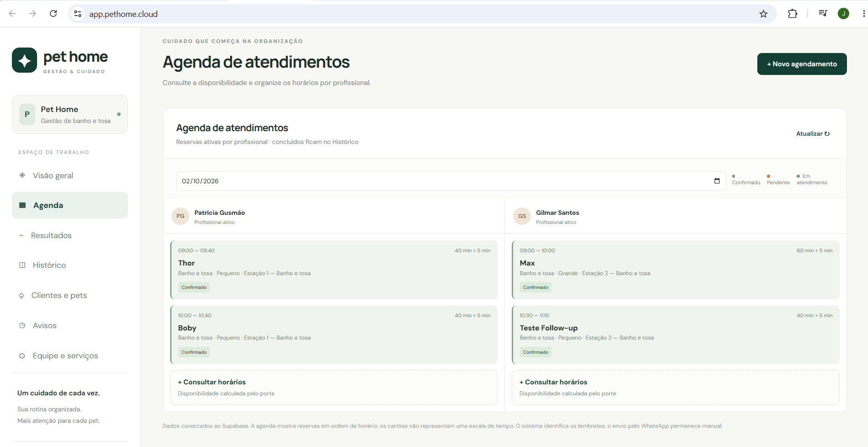Open Equipe e serviços in sidebar
Viewport: 868px width, 447px height.
(70, 356)
